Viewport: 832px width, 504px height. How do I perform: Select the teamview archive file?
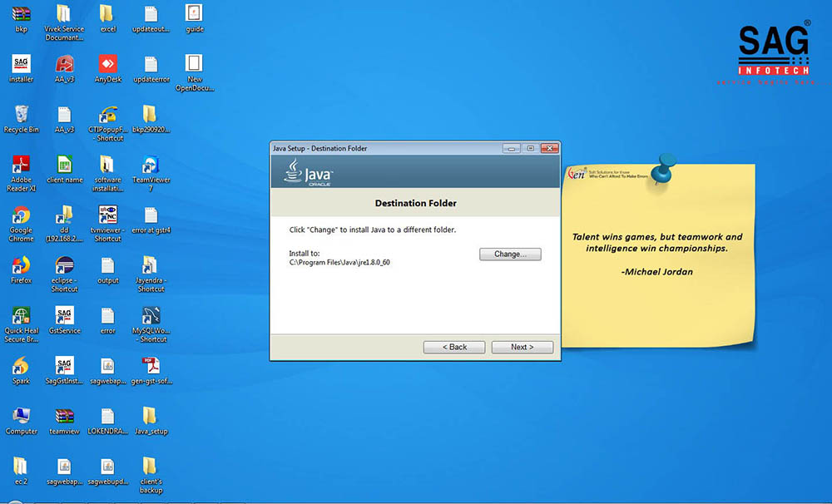point(64,417)
